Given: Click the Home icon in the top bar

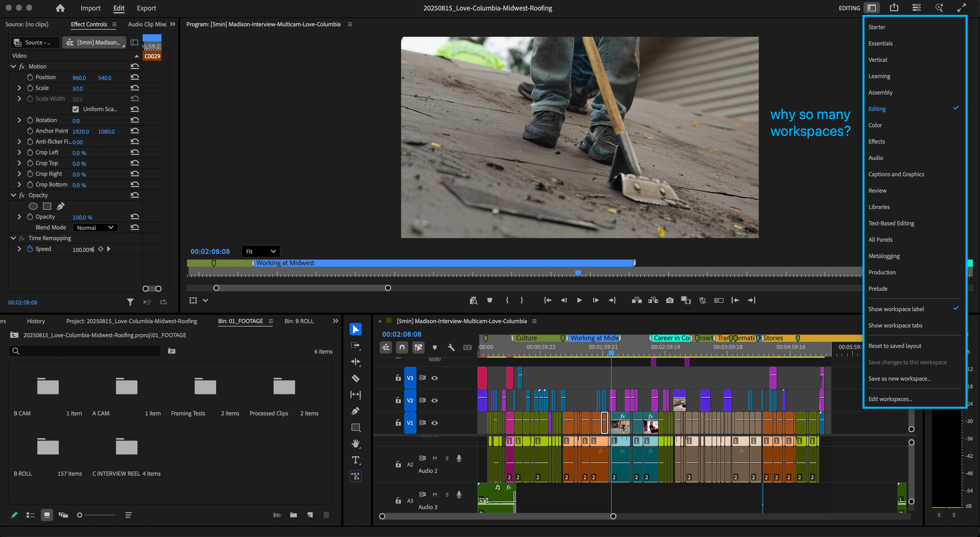Looking at the screenshot, I should pyautogui.click(x=60, y=8).
